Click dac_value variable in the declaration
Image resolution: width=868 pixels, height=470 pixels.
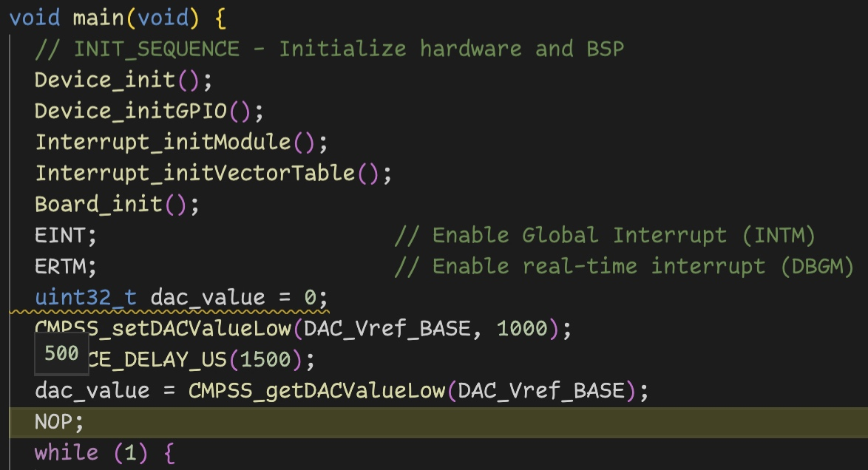(x=208, y=298)
